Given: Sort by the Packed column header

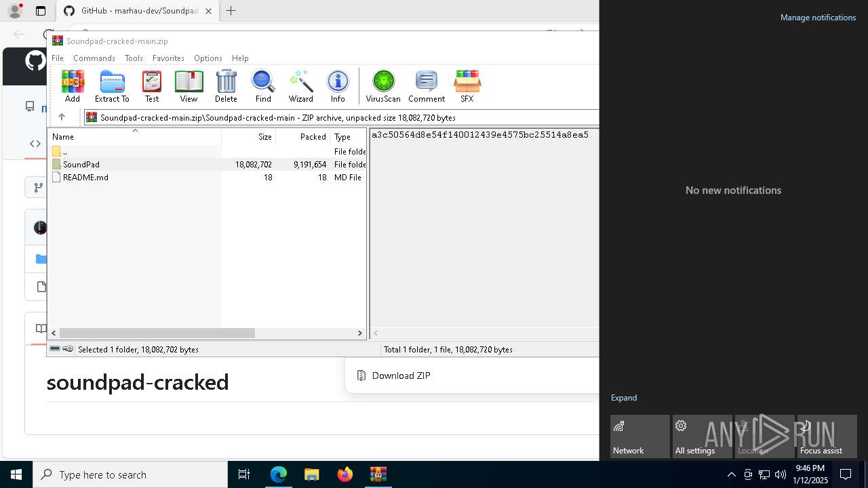Looking at the screenshot, I should pyautogui.click(x=303, y=136).
